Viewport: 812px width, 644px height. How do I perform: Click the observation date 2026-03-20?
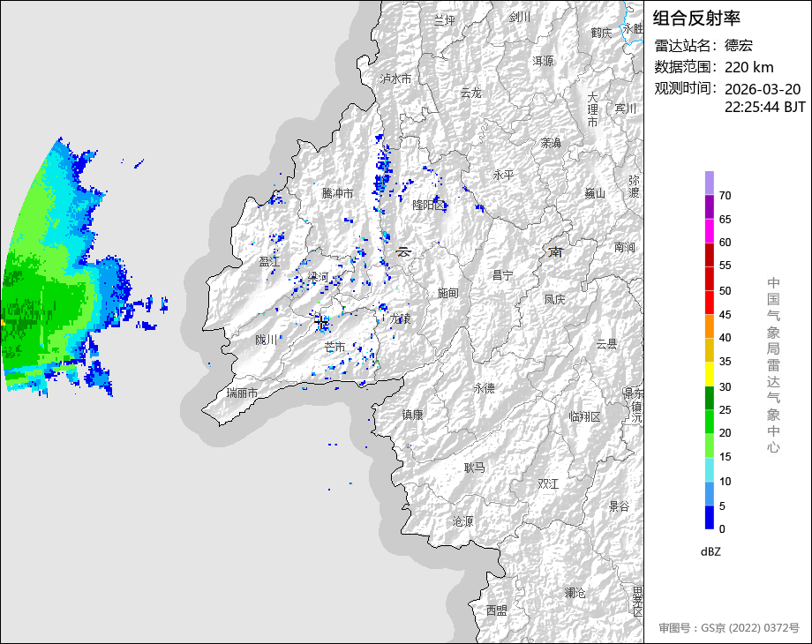point(762,89)
